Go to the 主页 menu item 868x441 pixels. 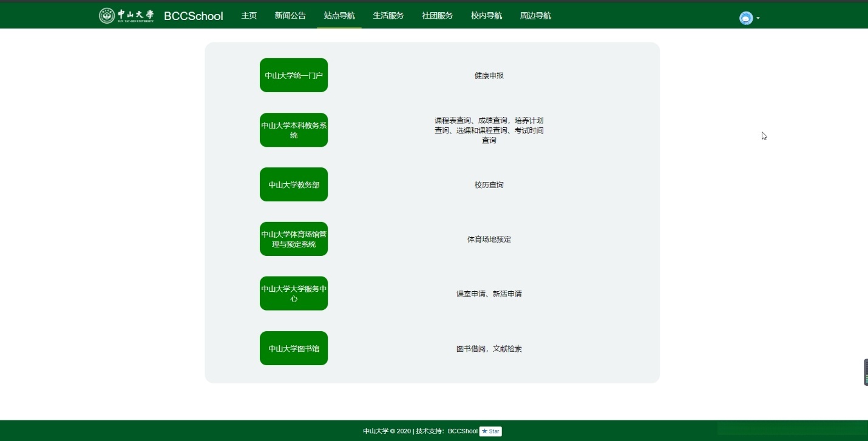click(249, 16)
